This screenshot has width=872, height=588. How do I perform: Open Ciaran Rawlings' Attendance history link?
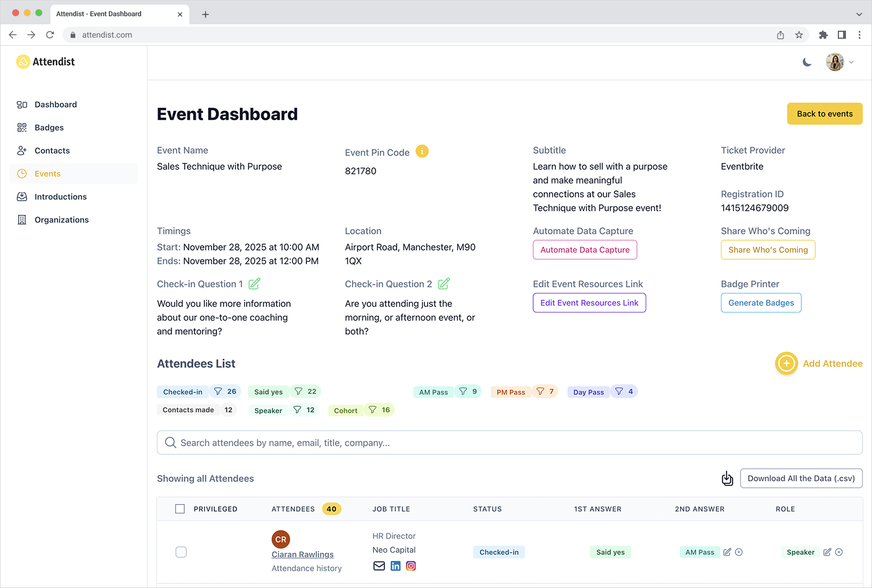click(x=306, y=568)
